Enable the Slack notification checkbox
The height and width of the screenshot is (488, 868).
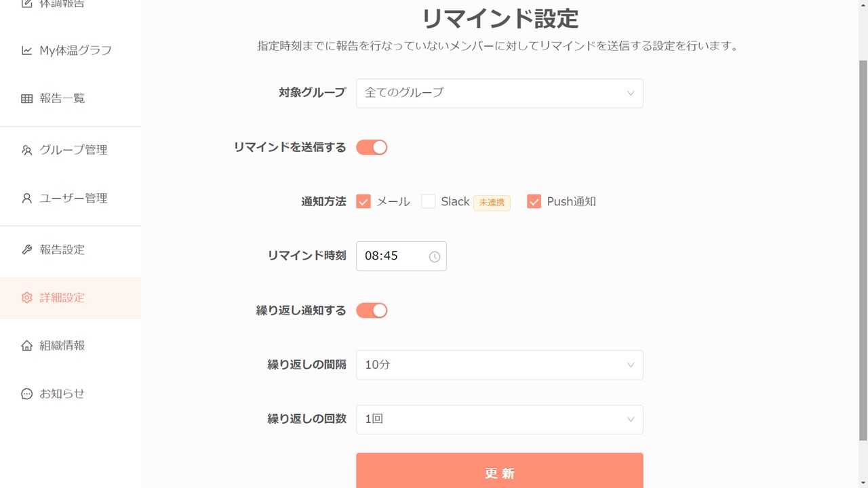click(x=428, y=201)
